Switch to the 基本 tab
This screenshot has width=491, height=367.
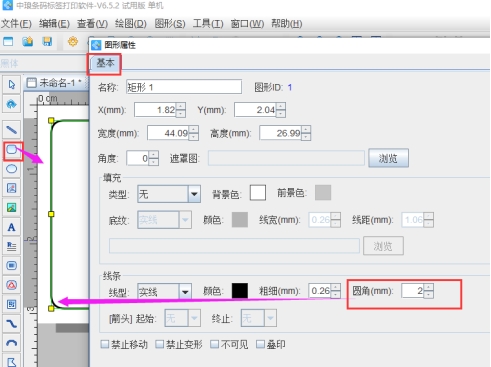(105, 63)
